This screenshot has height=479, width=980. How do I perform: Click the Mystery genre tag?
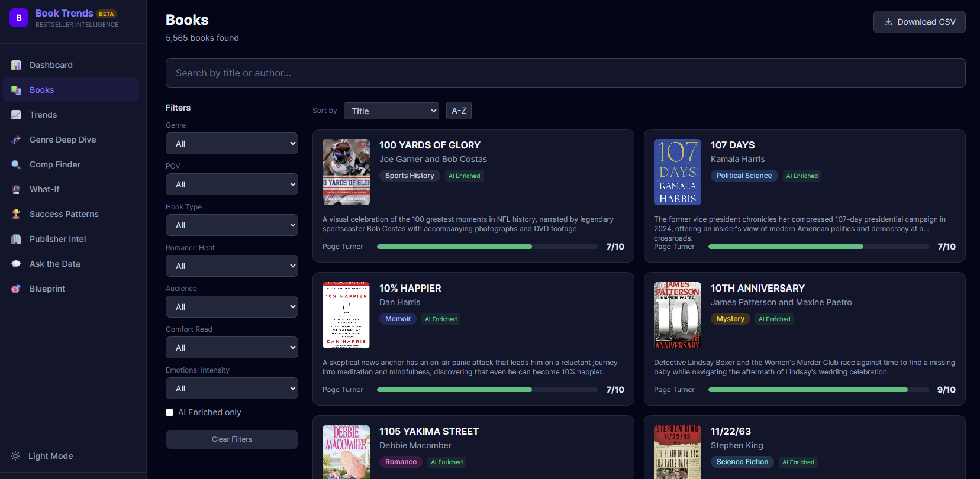pyautogui.click(x=730, y=319)
